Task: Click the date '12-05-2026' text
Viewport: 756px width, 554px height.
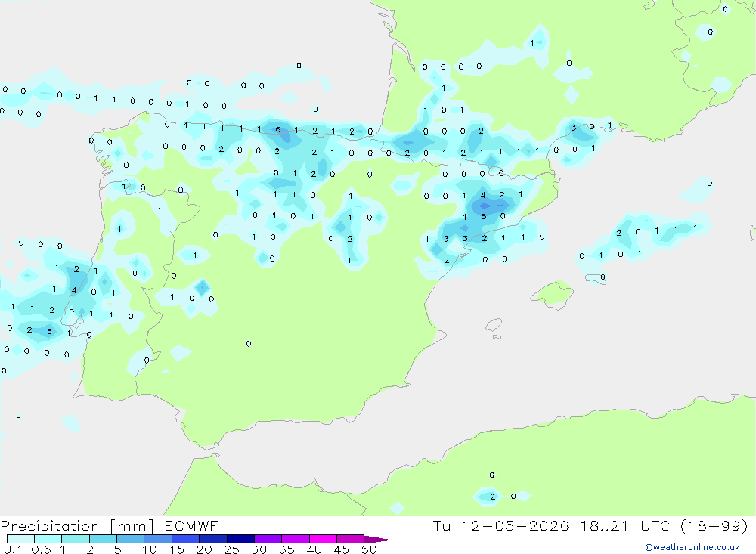Action: coord(515,525)
